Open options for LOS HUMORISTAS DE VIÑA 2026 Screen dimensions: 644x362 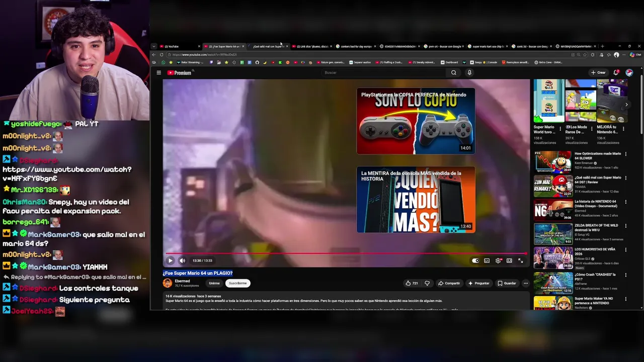626,250
